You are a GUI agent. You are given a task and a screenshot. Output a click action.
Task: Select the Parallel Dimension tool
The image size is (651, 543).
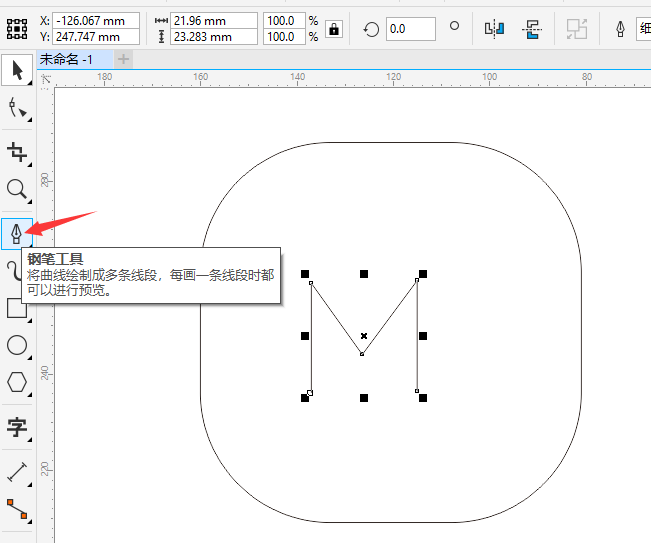pyautogui.click(x=17, y=471)
